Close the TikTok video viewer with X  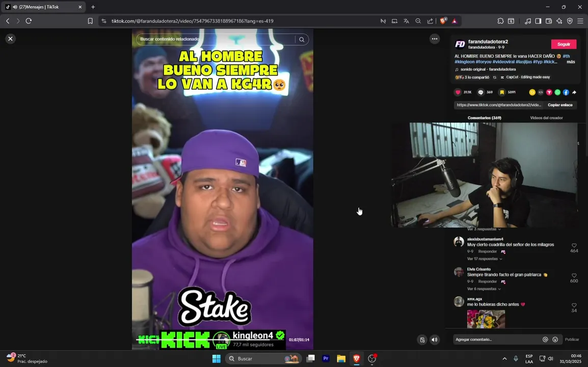tap(11, 39)
